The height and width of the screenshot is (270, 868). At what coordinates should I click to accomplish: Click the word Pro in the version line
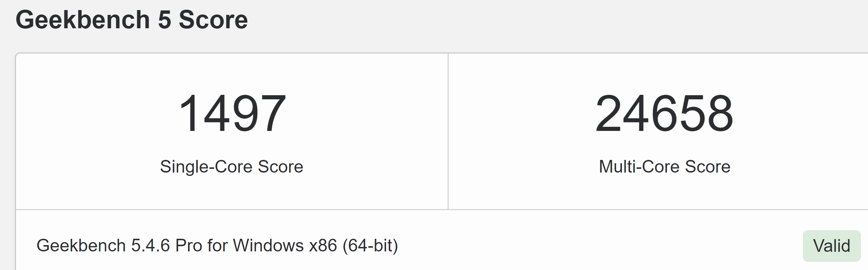(x=188, y=245)
